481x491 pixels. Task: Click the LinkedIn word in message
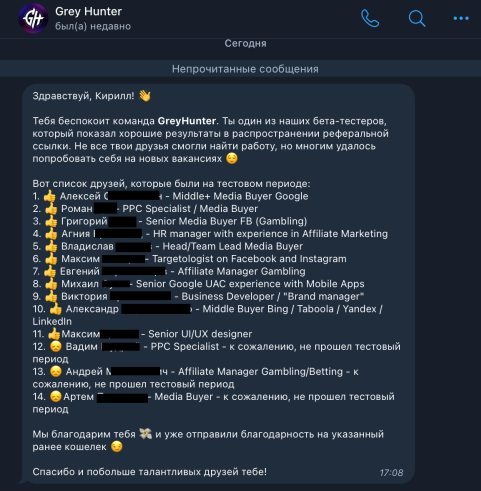pos(52,321)
